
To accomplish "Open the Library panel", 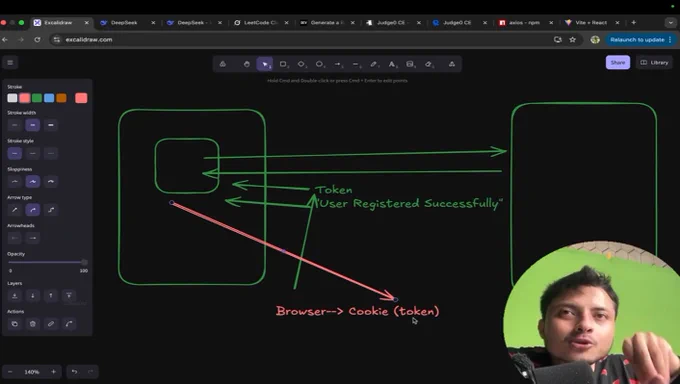I will [654, 62].
